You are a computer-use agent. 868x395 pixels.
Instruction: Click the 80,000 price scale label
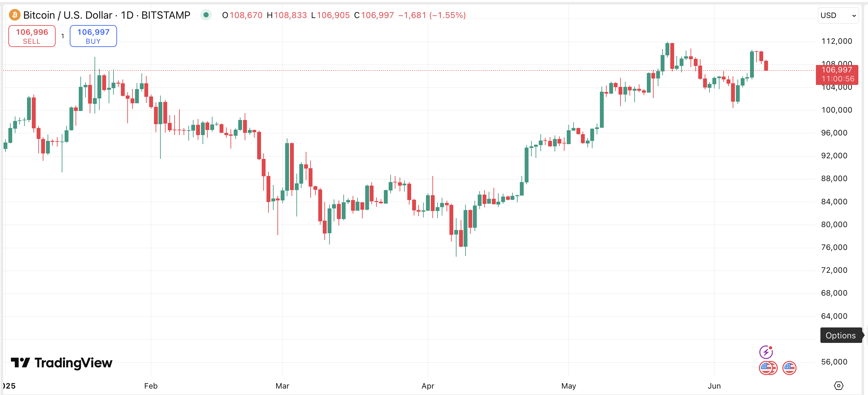(x=834, y=225)
